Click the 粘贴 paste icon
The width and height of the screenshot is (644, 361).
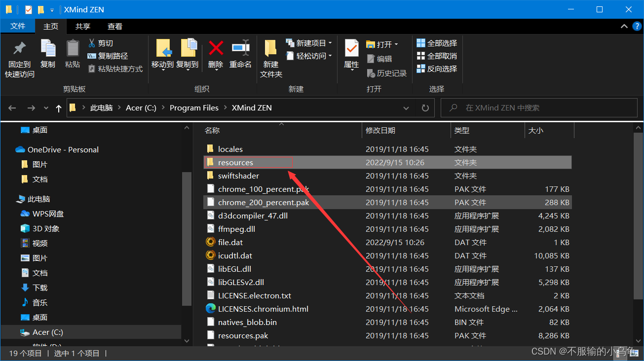(73, 48)
